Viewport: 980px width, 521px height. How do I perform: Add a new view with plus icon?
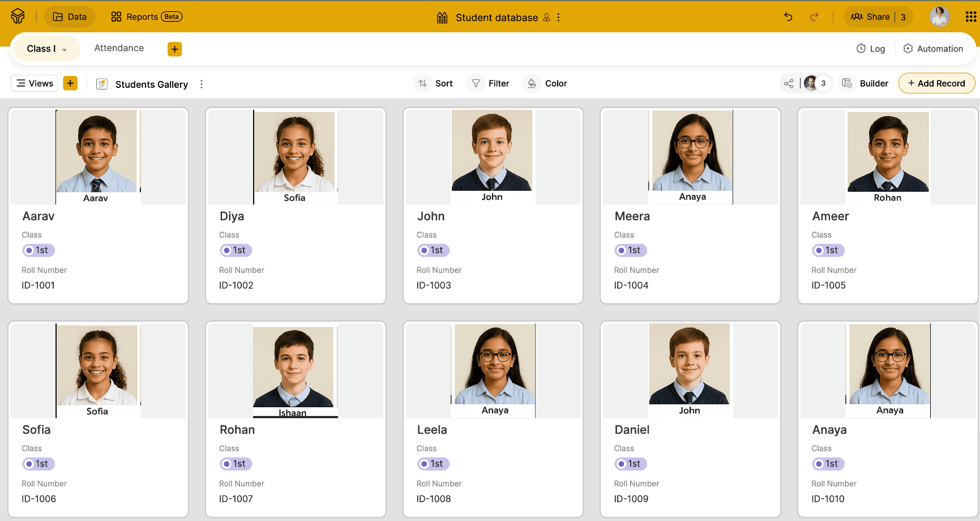70,83
